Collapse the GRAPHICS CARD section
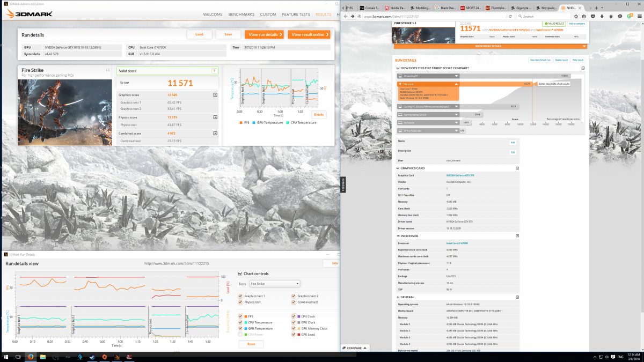Screen dimensions: 644x362 coord(517,168)
